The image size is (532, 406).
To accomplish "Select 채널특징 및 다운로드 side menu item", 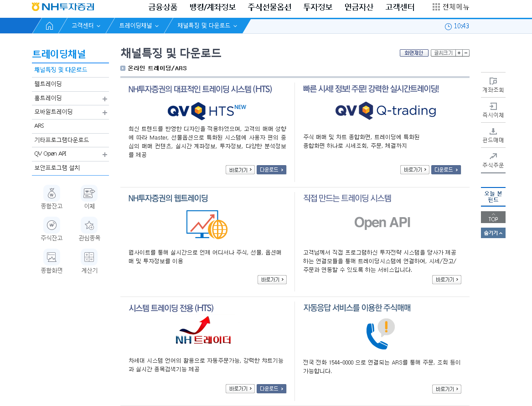I will point(70,70).
